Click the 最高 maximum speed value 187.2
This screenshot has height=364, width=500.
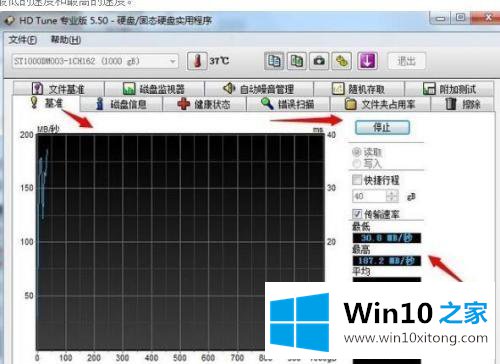387,261
